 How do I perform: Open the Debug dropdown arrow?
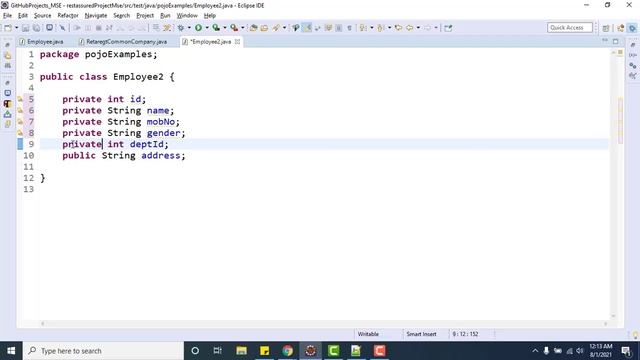tap(189, 28)
